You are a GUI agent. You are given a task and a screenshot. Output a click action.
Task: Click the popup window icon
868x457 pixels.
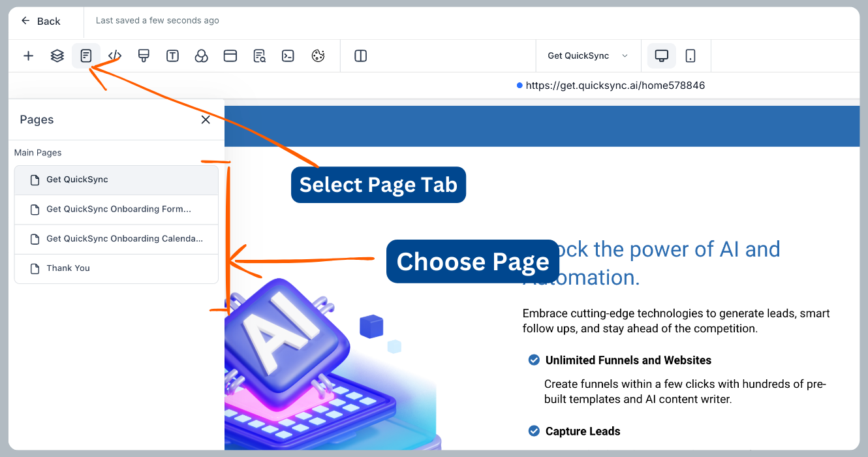(x=230, y=56)
